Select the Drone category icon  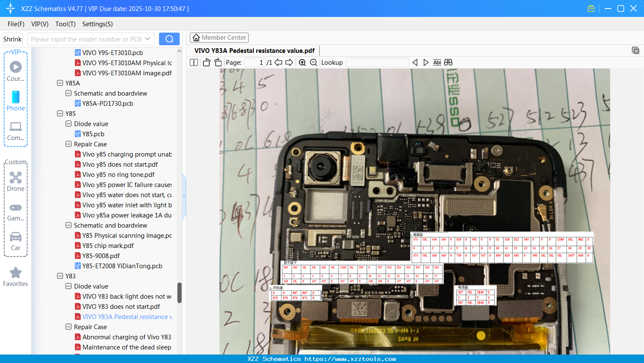tap(16, 181)
